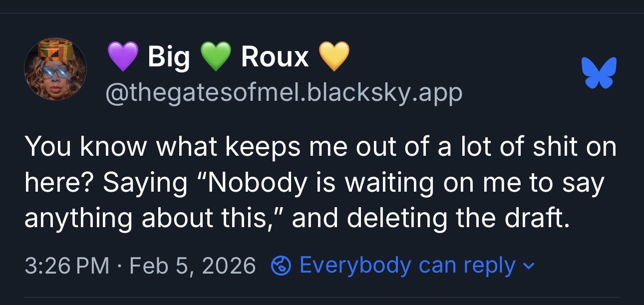The image size is (644, 305).
Task: Select the word "Big" in display name
Action: click(x=169, y=56)
